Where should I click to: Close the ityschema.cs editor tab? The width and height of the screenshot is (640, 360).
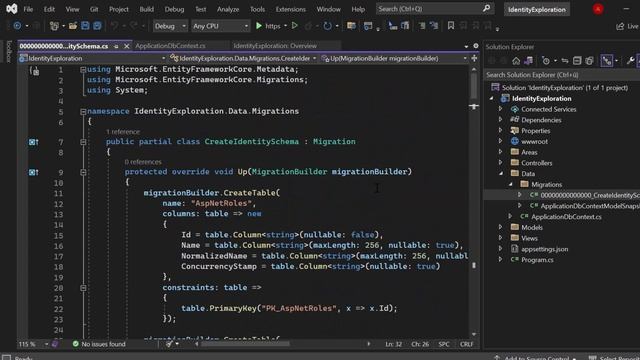click(127, 46)
